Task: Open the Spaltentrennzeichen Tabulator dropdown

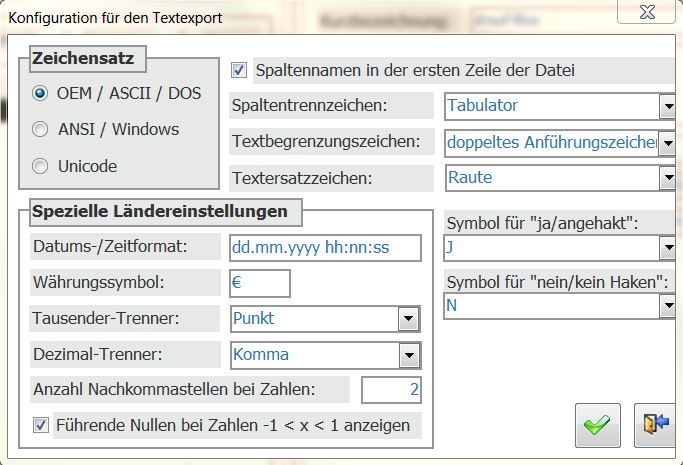Action: coord(667,105)
